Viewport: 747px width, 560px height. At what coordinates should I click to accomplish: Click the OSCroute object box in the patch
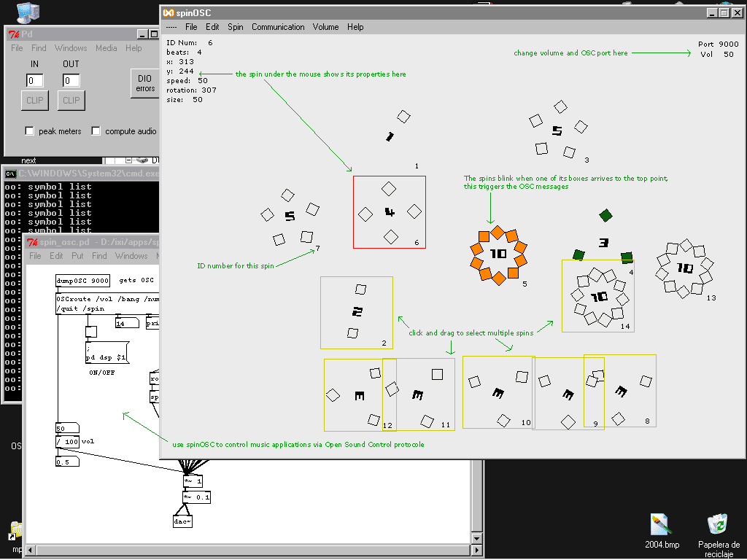pyautogui.click(x=108, y=304)
